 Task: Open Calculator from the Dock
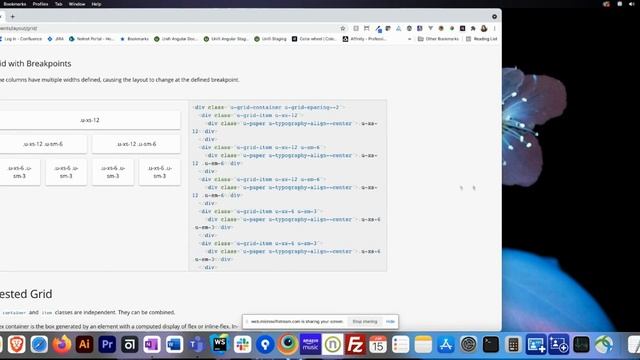tap(513, 345)
